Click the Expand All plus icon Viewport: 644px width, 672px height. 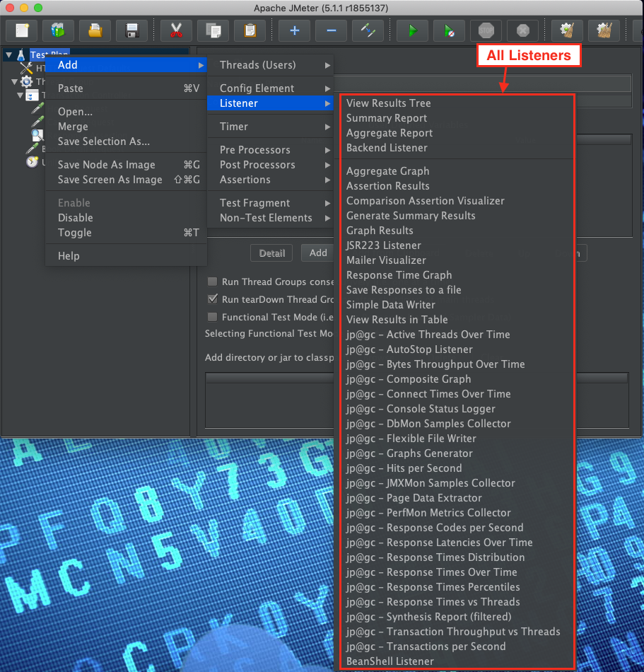[x=295, y=30]
